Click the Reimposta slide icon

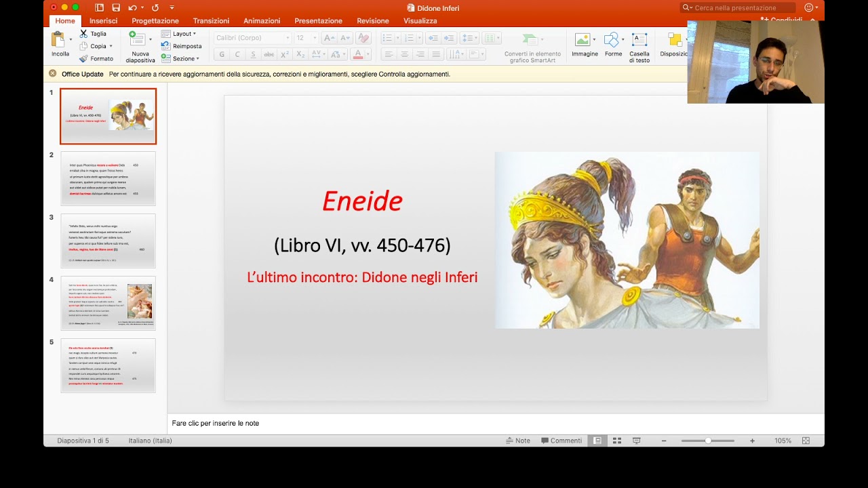tap(165, 46)
